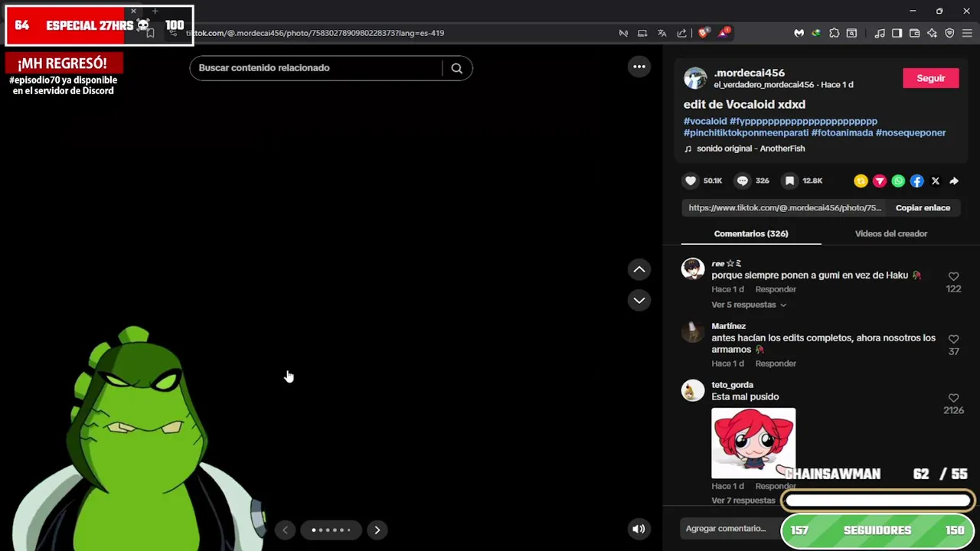Show the previous photo with left arrow
This screenshot has height=551, width=980.
pos(285,530)
